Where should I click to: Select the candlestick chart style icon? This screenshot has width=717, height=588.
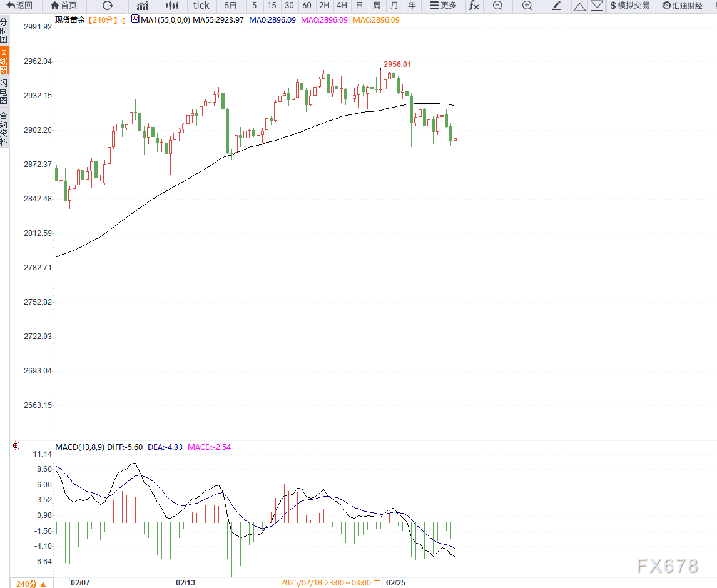coord(173,6)
